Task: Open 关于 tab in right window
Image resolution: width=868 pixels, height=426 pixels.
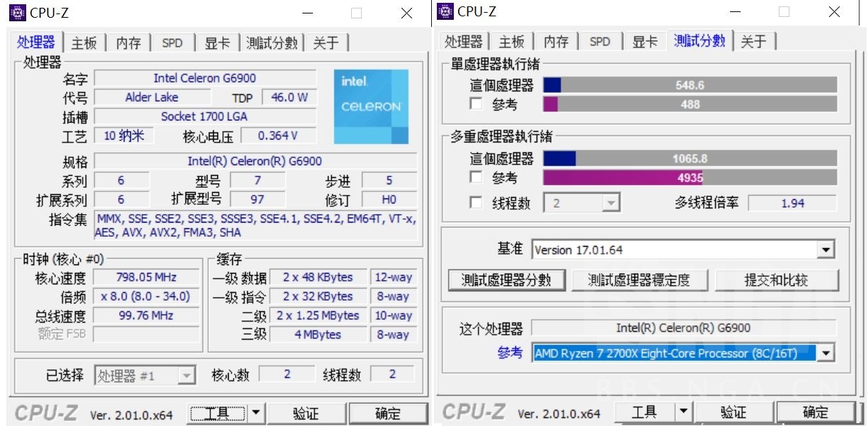Action: [x=753, y=42]
